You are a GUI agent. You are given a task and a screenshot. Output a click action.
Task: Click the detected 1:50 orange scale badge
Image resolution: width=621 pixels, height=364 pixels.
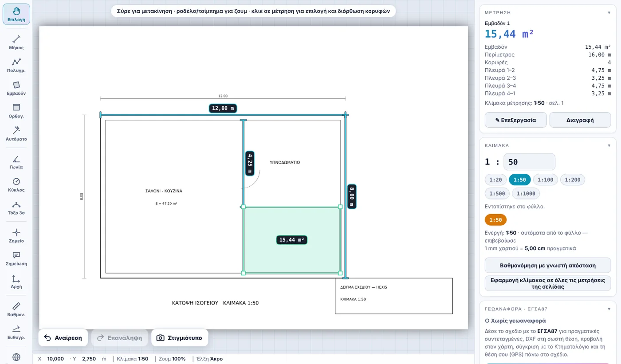[x=495, y=220]
